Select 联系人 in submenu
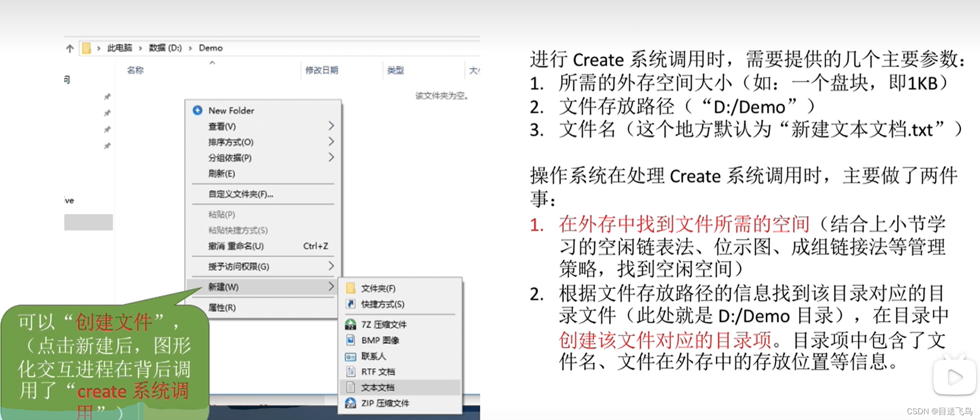The height and width of the screenshot is (420, 980). tap(400, 356)
